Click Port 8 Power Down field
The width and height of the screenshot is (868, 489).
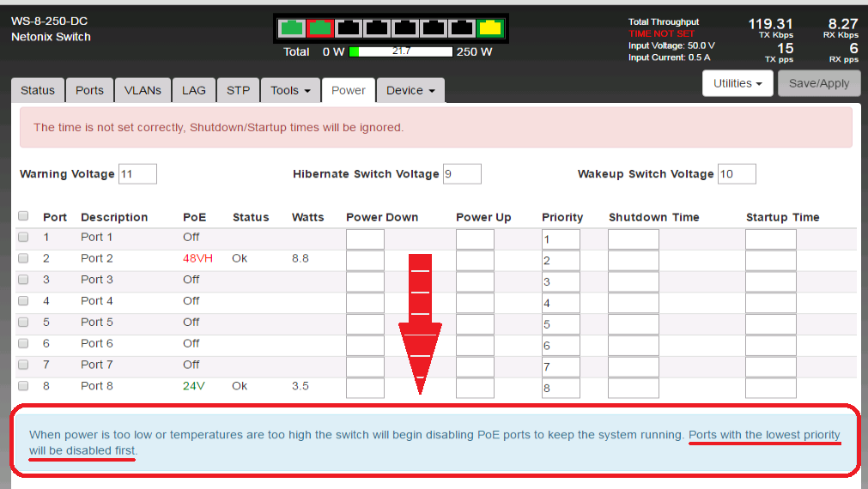coord(366,388)
